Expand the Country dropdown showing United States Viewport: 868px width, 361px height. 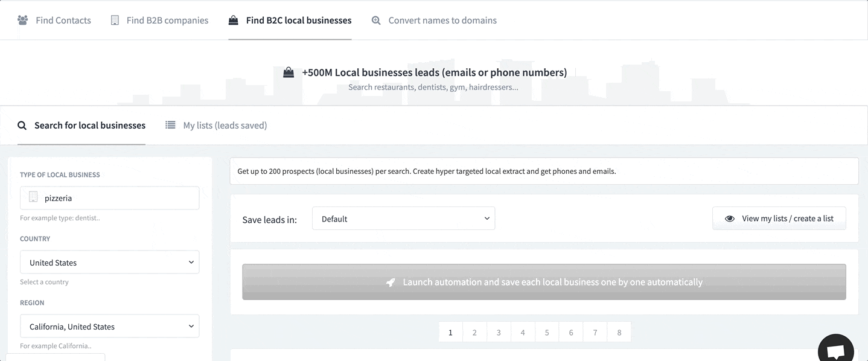[x=109, y=263]
